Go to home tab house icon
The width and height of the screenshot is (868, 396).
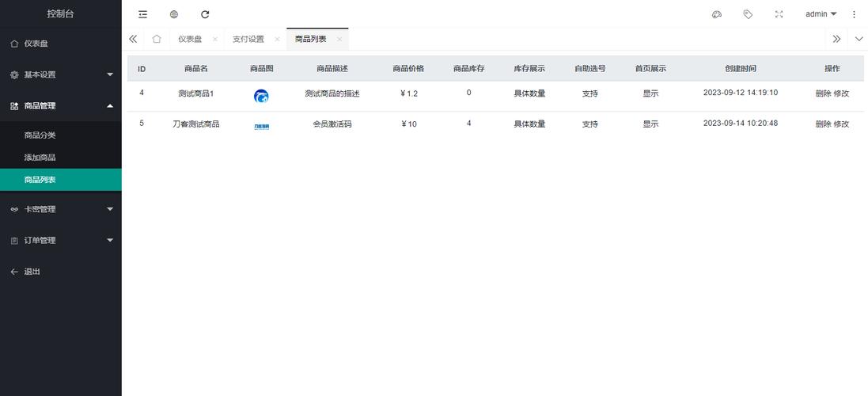coord(157,39)
